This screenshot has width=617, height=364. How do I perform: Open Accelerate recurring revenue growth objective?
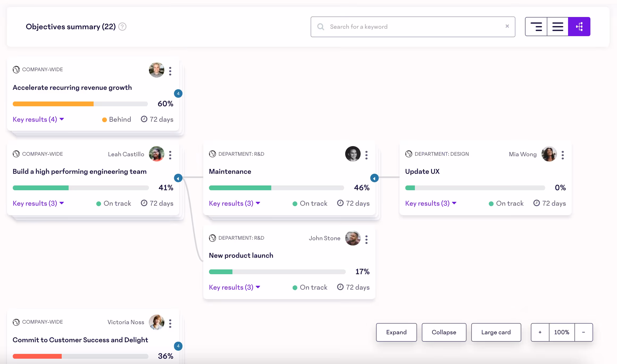point(72,87)
